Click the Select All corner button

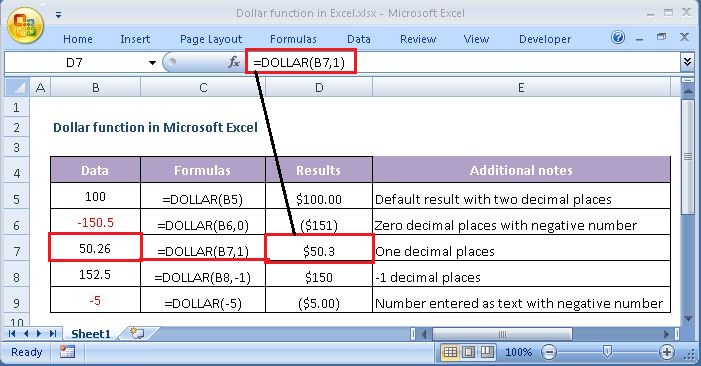17,87
